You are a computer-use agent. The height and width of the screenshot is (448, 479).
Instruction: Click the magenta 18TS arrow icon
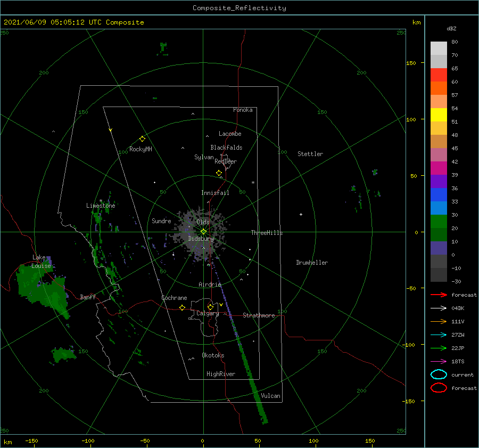[x=439, y=362]
